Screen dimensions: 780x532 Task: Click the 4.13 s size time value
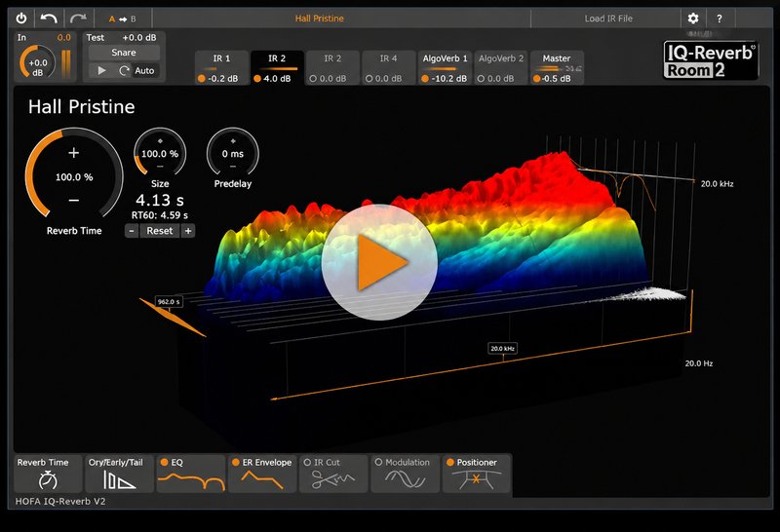pyautogui.click(x=160, y=200)
